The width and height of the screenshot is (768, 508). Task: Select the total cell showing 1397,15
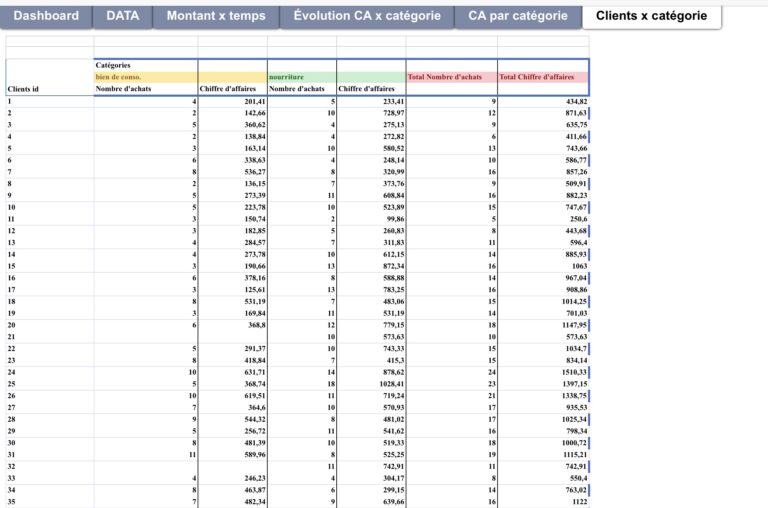[543, 384]
